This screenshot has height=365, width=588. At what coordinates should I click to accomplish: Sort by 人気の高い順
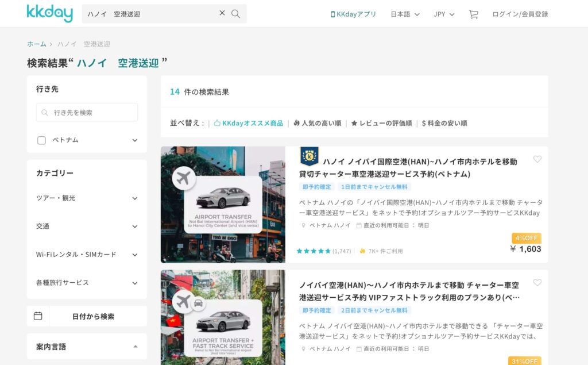click(x=317, y=123)
